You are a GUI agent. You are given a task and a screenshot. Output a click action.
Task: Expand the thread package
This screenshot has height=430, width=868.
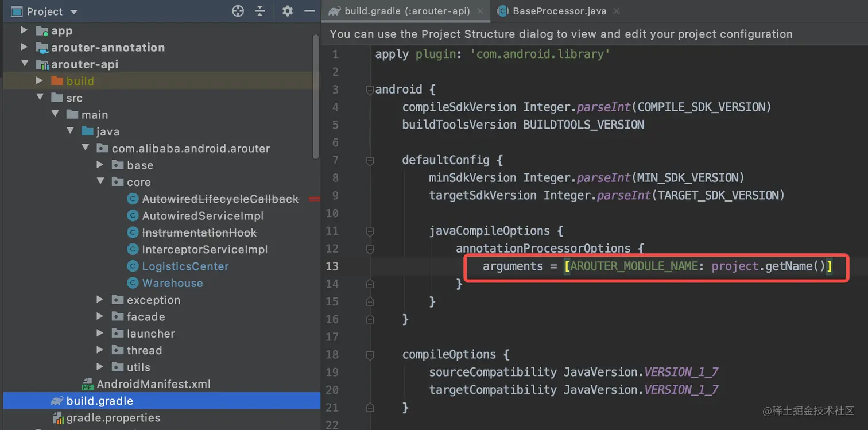click(100, 350)
